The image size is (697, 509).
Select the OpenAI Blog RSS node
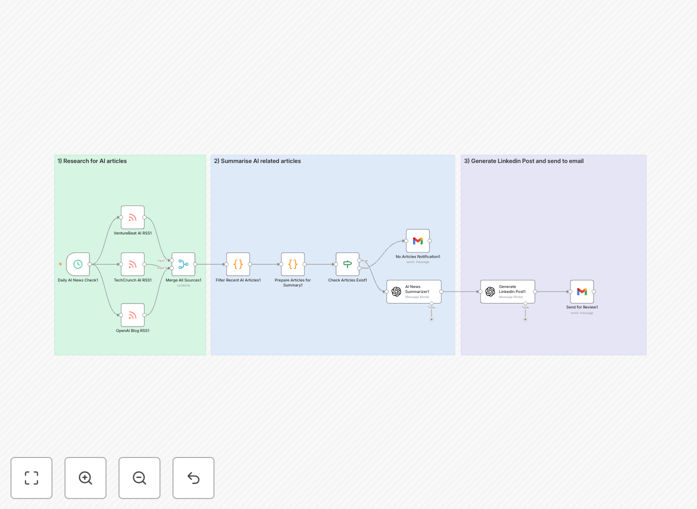click(132, 315)
